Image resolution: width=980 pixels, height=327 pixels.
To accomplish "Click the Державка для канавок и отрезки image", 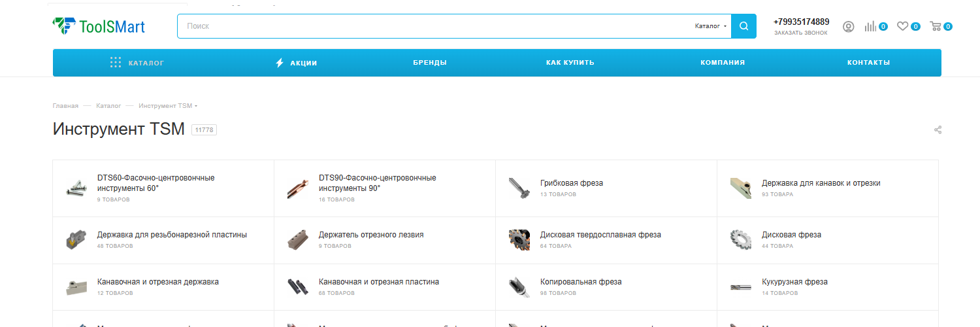I will 741,188.
